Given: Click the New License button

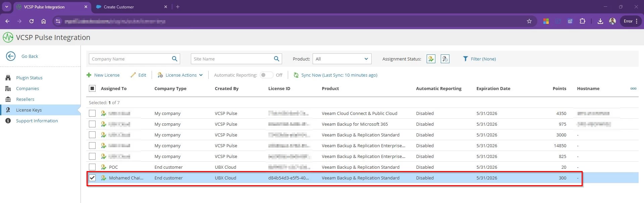Looking at the screenshot, I should pyautogui.click(x=103, y=75).
